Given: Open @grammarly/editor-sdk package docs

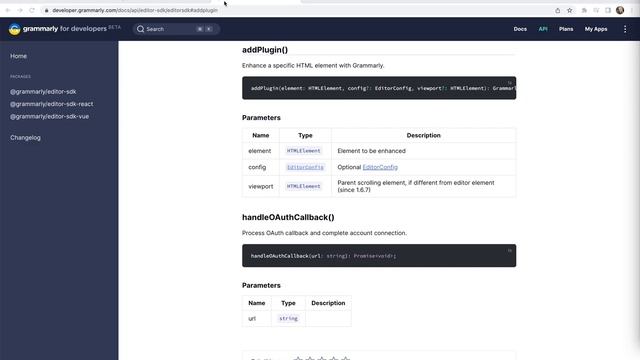Looking at the screenshot, I should tap(43, 92).
